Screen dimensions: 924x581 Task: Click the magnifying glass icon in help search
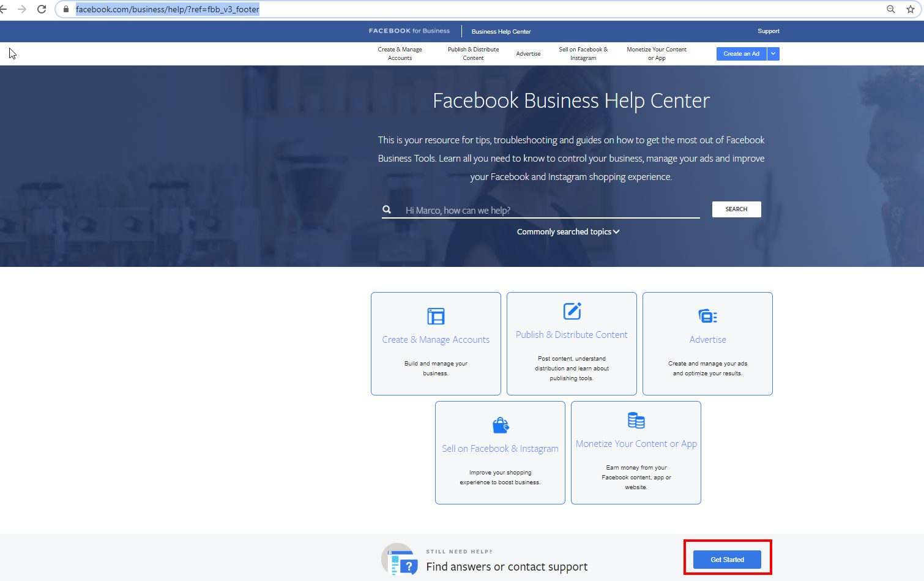(x=387, y=209)
